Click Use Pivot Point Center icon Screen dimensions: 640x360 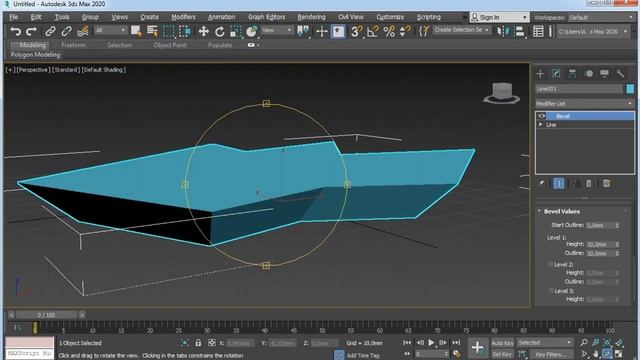point(303,31)
